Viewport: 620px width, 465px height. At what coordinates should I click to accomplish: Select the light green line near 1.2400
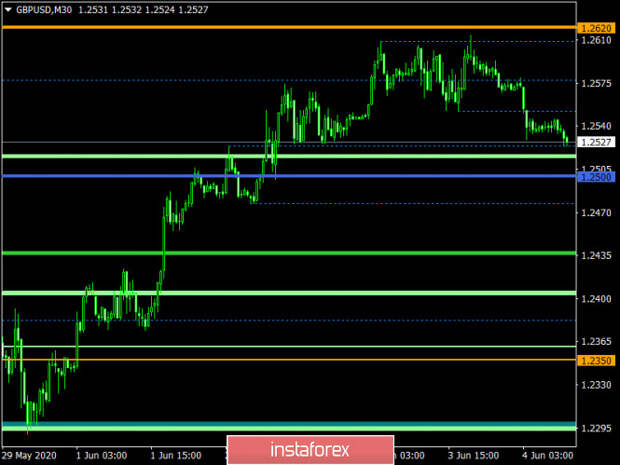(x=289, y=293)
